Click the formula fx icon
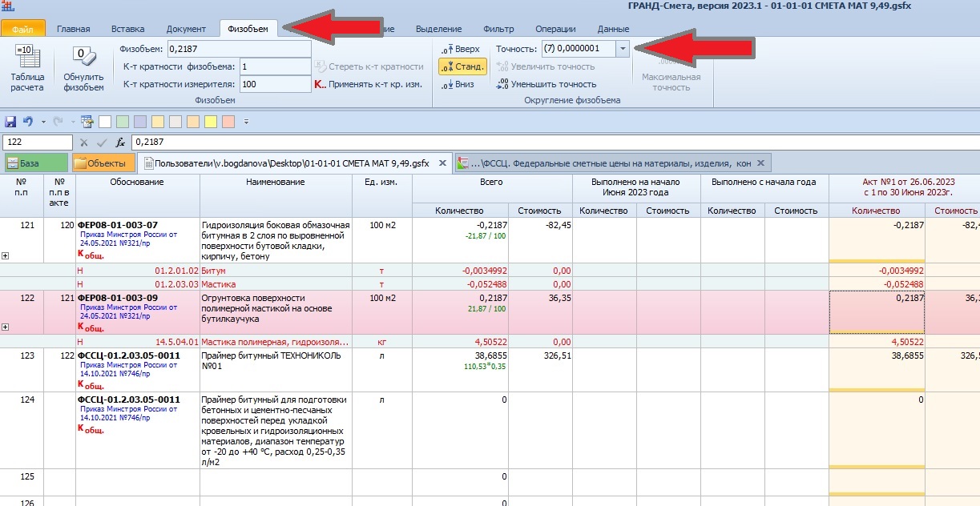The height and width of the screenshot is (506, 980). 121,143
